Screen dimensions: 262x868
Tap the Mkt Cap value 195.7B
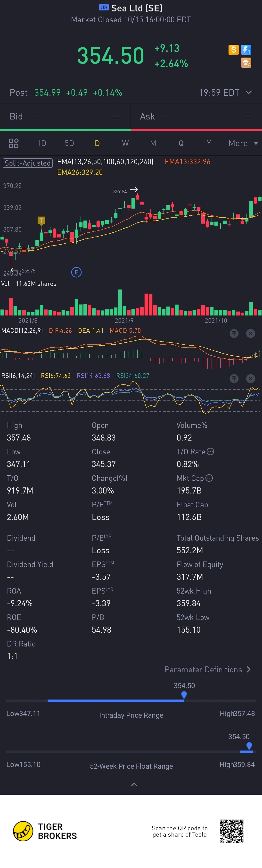click(189, 490)
